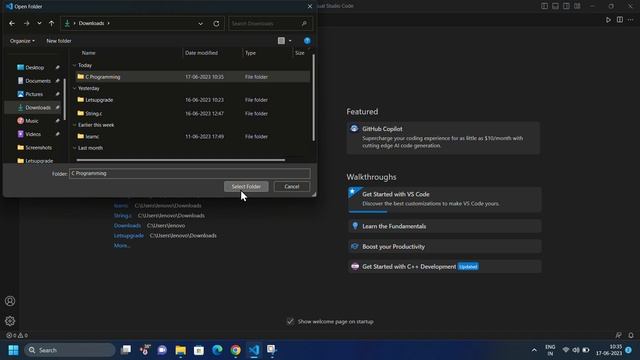Click the Forward arrow in Open Folder dialog
The width and height of the screenshot is (640, 360).
pos(27,24)
